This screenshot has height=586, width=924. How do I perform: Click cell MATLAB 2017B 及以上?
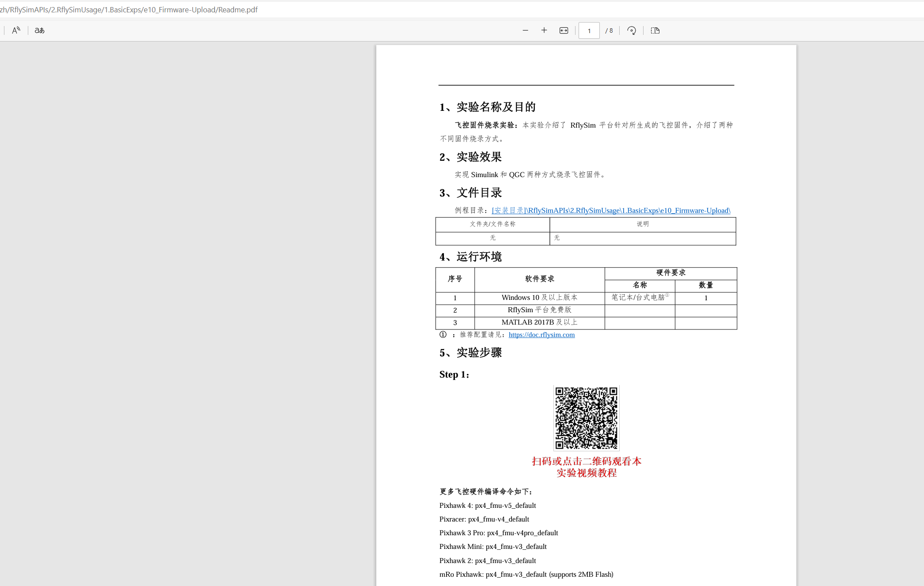[x=539, y=322]
